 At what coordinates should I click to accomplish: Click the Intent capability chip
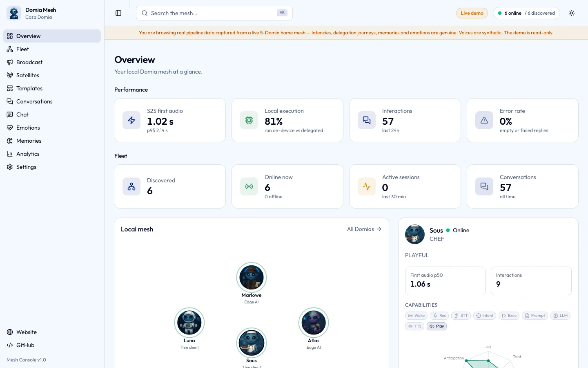tap(485, 316)
